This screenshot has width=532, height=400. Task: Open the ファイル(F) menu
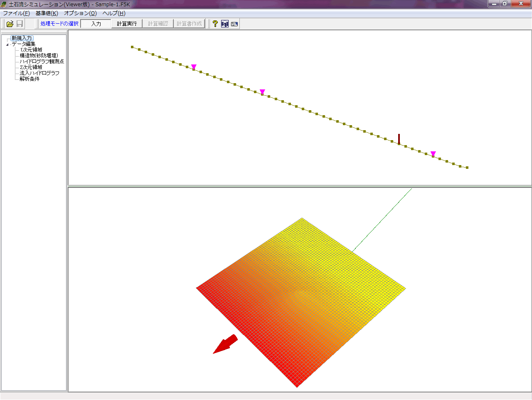coord(16,13)
